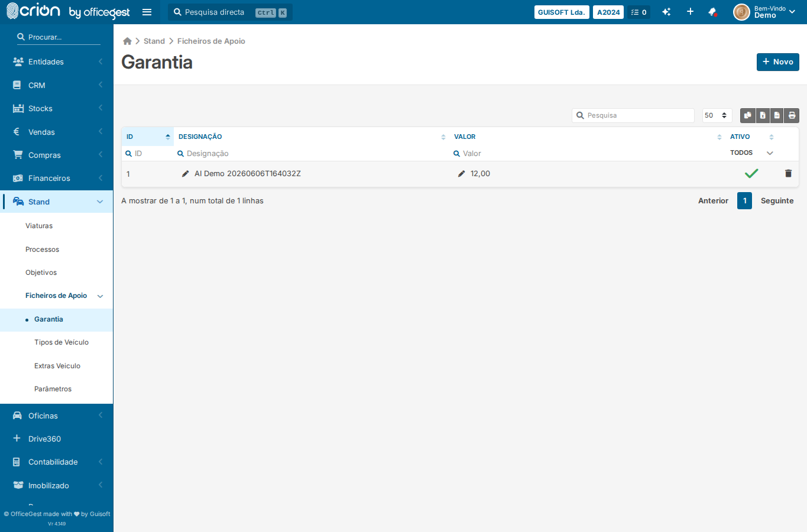Click the plus icon in top bar
The image size is (807, 532).
pyautogui.click(x=690, y=12)
